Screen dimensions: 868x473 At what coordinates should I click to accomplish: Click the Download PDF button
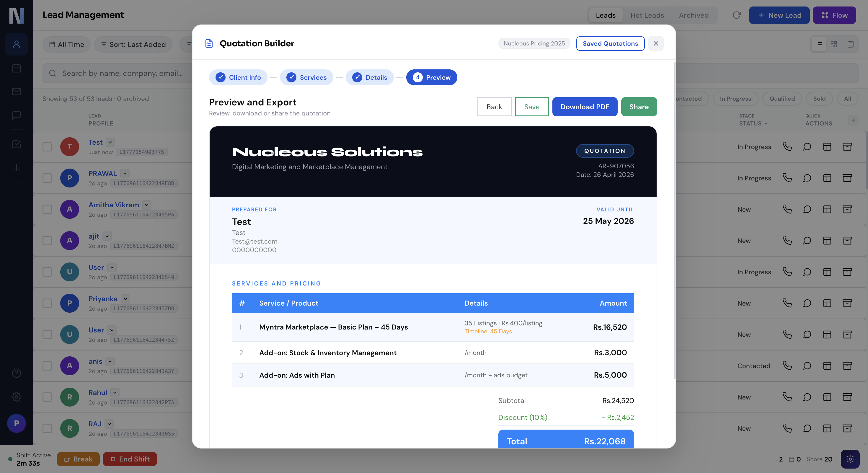[585, 107]
